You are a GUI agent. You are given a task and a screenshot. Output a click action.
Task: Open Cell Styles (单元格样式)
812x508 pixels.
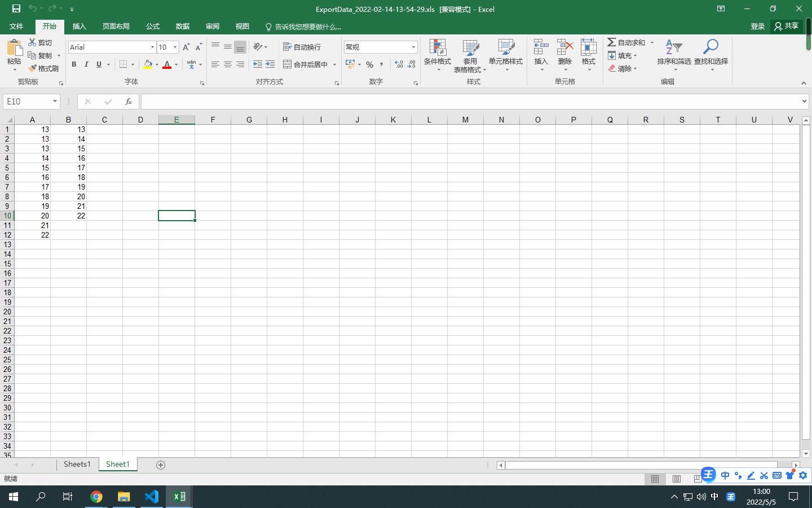[506, 55]
